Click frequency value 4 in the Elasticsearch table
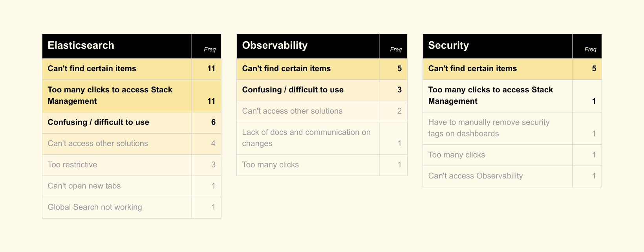Image resolution: width=644 pixels, height=252 pixels. coord(213,143)
